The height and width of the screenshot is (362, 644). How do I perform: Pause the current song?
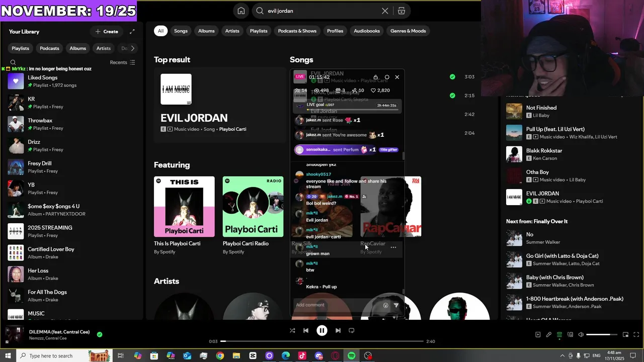coord(322,330)
